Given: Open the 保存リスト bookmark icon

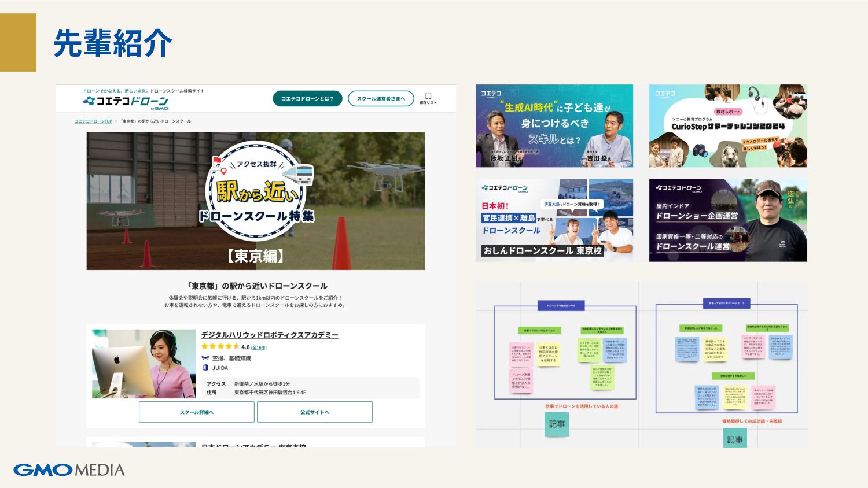Looking at the screenshot, I should [x=428, y=98].
